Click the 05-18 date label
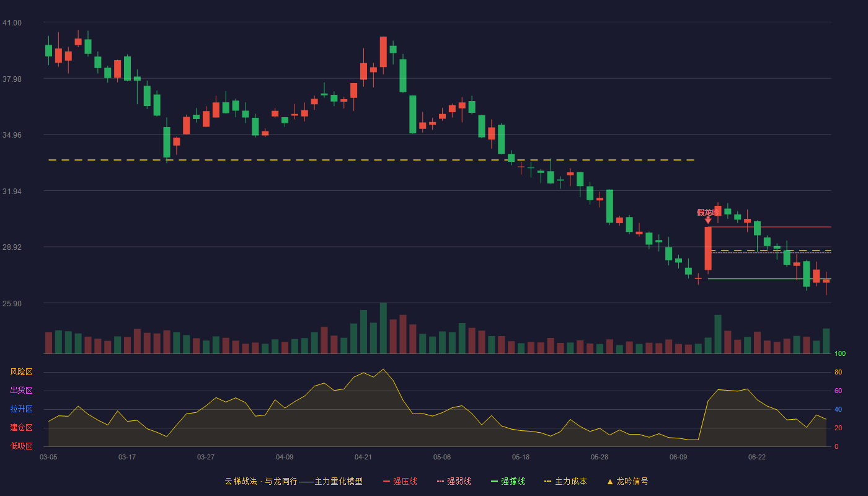 [x=521, y=457]
